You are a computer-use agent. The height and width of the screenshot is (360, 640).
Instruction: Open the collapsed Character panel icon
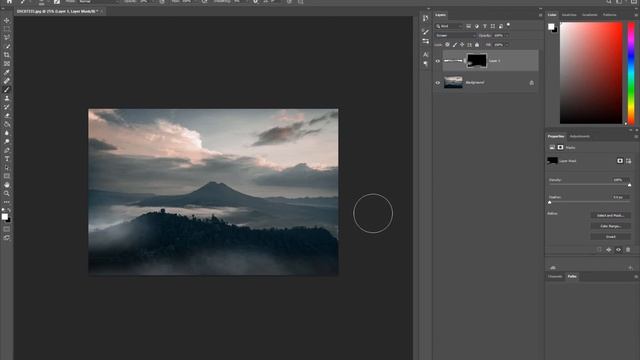426,54
